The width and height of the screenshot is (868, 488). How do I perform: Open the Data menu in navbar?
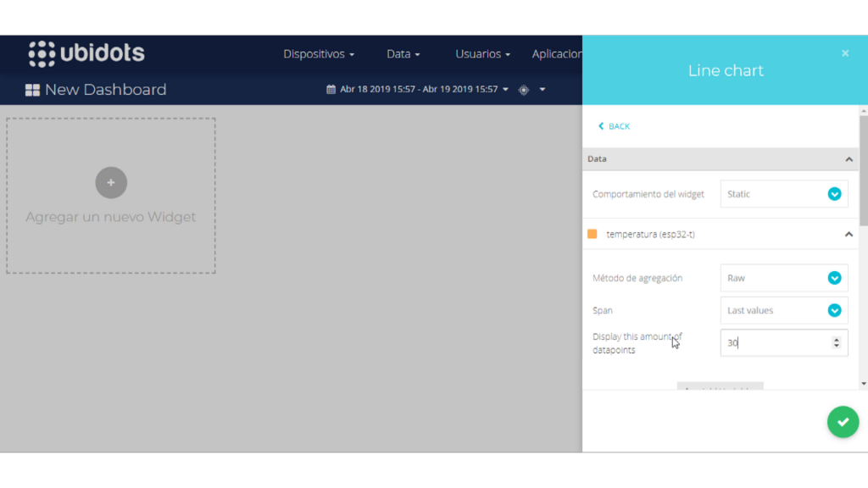point(403,53)
